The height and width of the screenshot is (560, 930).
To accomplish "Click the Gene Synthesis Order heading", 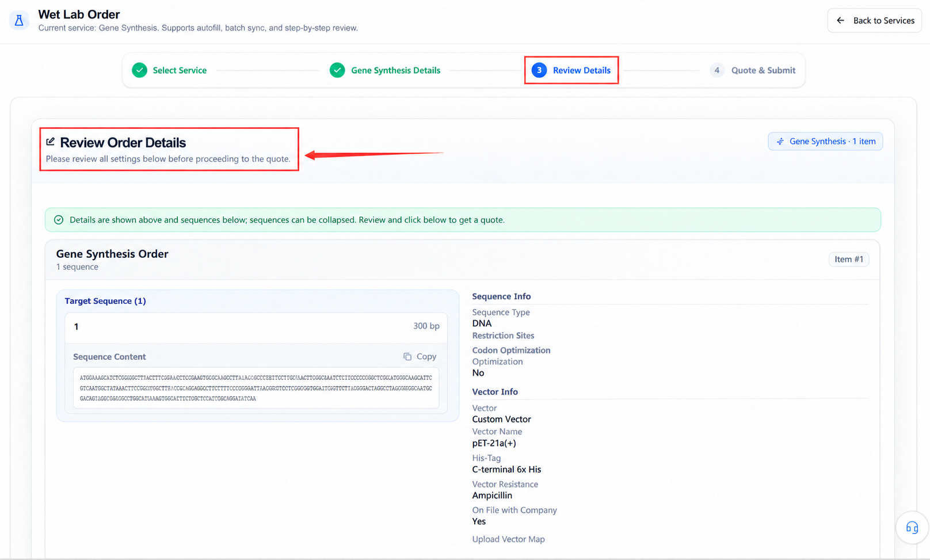I will 112,254.
